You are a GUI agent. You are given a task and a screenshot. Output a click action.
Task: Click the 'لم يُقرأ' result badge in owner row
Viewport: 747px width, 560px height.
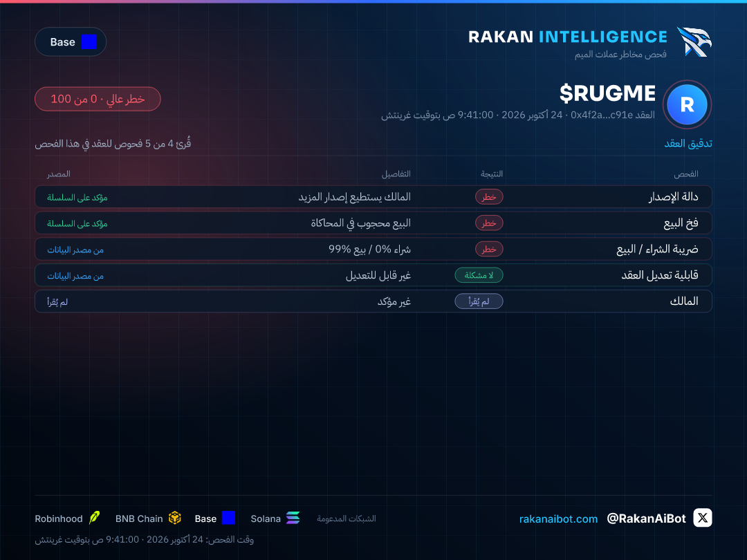(x=479, y=301)
